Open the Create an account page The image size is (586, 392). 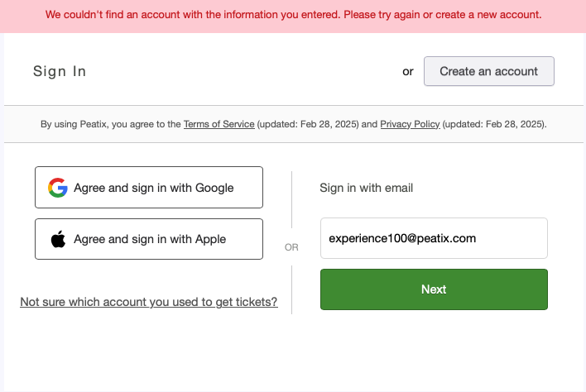[488, 71]
